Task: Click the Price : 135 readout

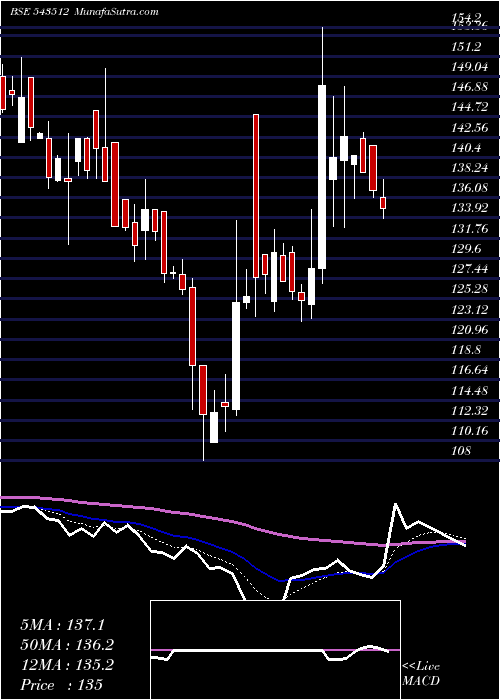Action: 61,685
